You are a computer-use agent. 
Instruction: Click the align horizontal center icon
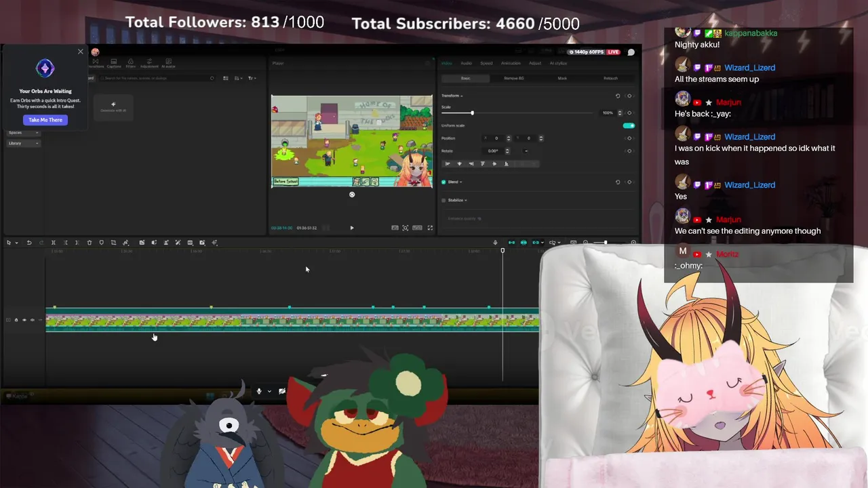(459, 164)
